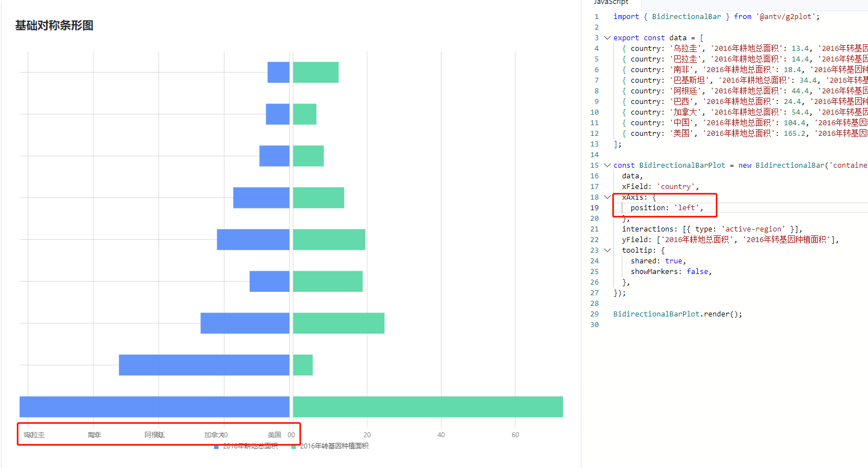The image size is (868, 468).
Task: Click the chart title 基础对称条形图
Action: 53,26
